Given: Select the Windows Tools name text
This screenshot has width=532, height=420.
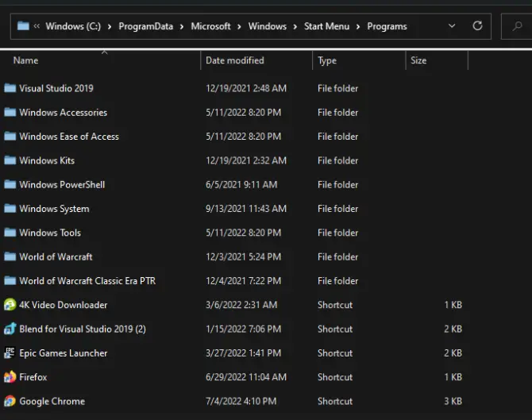Looking at the screenshot, I should pos(50,233).
